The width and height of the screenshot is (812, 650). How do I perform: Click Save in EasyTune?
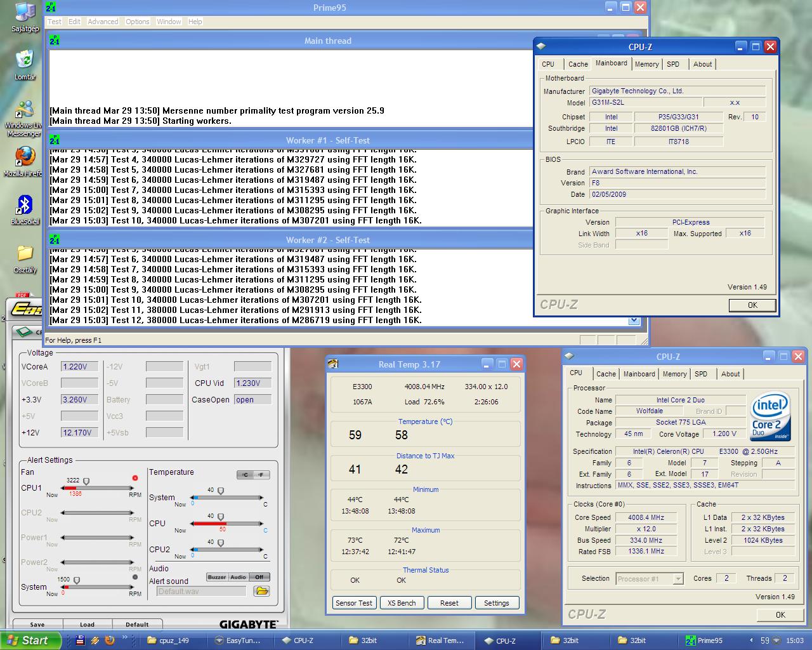click(x=37, y=625)
